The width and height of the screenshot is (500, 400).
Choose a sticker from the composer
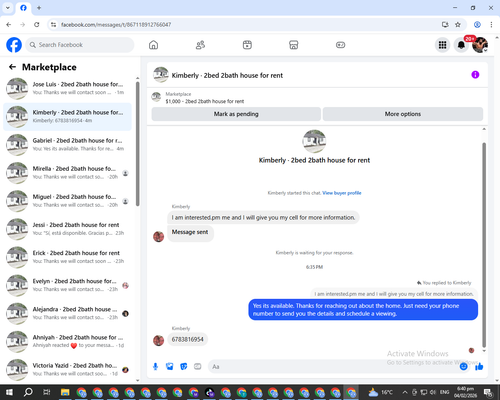click(184, 367)
